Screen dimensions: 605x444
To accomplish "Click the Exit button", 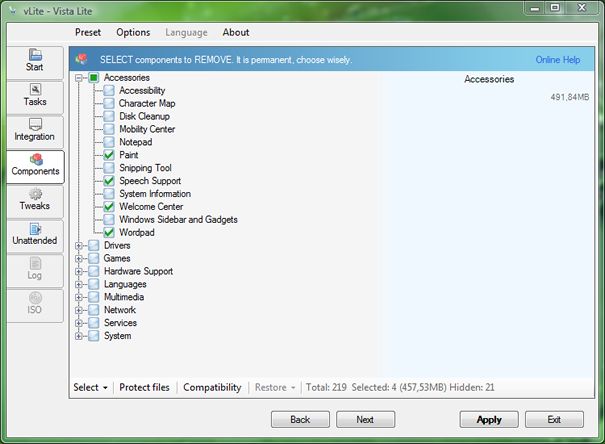I will tap(554, 419).
